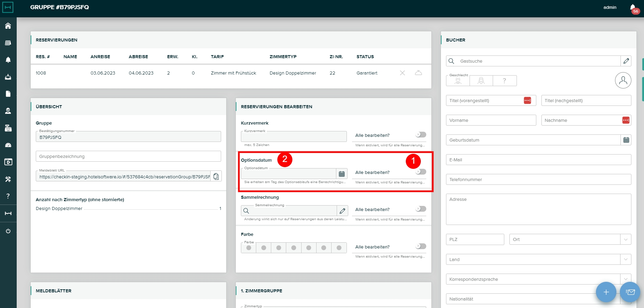Copy the Meldeblatt URL to clipboard

[x=216, y=176]
